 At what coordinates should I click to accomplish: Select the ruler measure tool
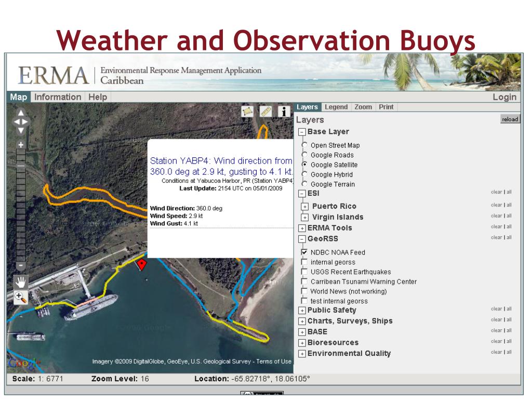pyautogui.click(x=265, y=111)
